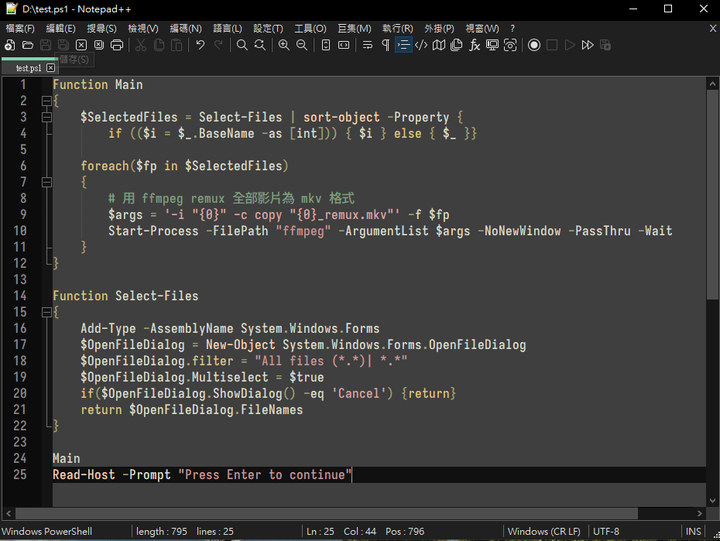Click the Close All documents icon
The height and width of the screenshot is (541, 720).
pyautogui.click(x=99, y=45)
